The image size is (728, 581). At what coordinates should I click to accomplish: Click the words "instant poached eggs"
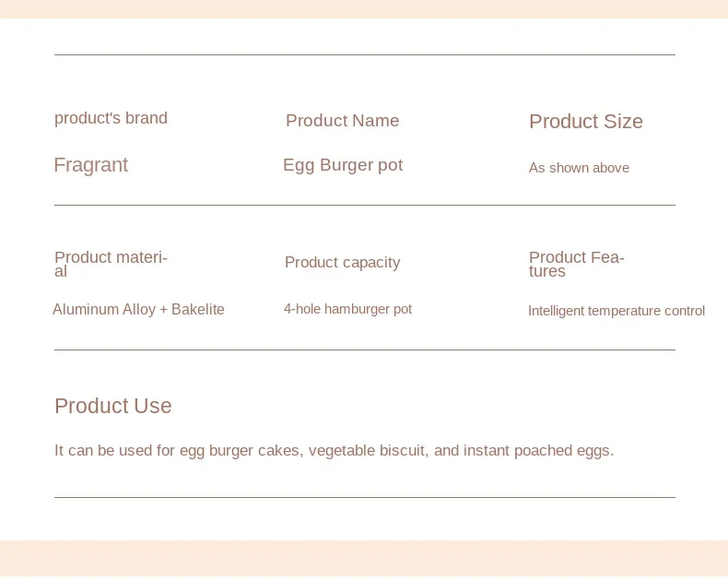[x=538, y=451]
